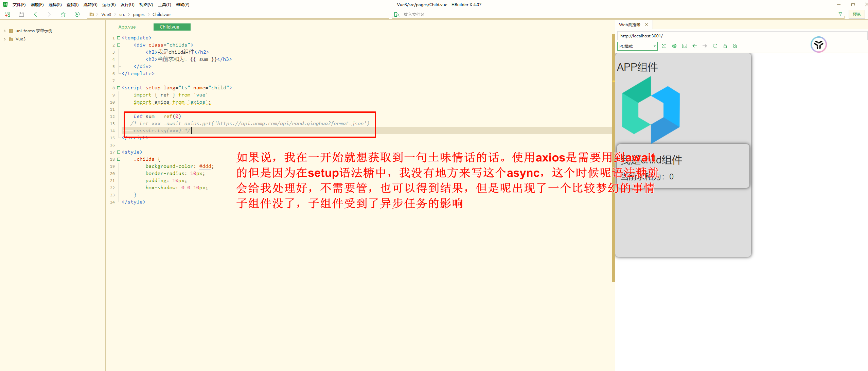Collapse the style block fold marker
Screen dimensions: 868x371
coord(119,152)
